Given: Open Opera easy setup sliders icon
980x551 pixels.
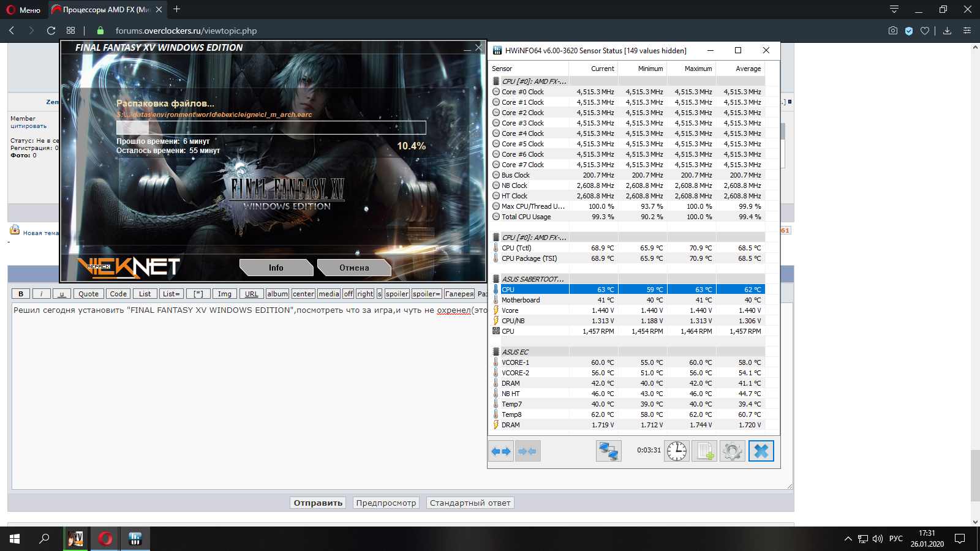Looking at the screenshot, I should (x=967, y=31).
